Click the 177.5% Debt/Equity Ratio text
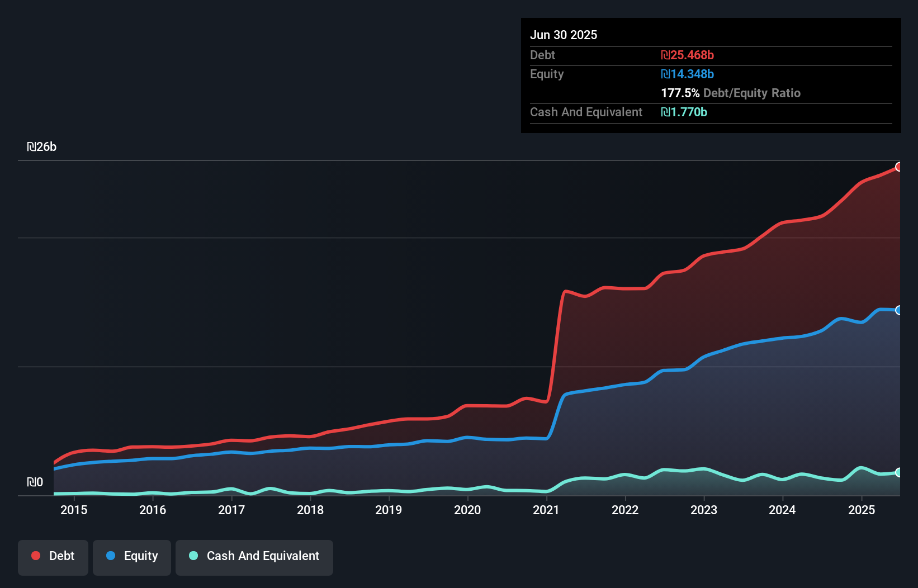Screen dimensions: 918x588 coord(731,93)
